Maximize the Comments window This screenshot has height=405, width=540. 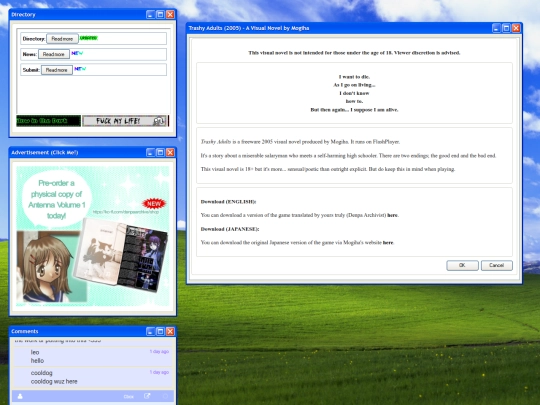click(x=160, y=331)
